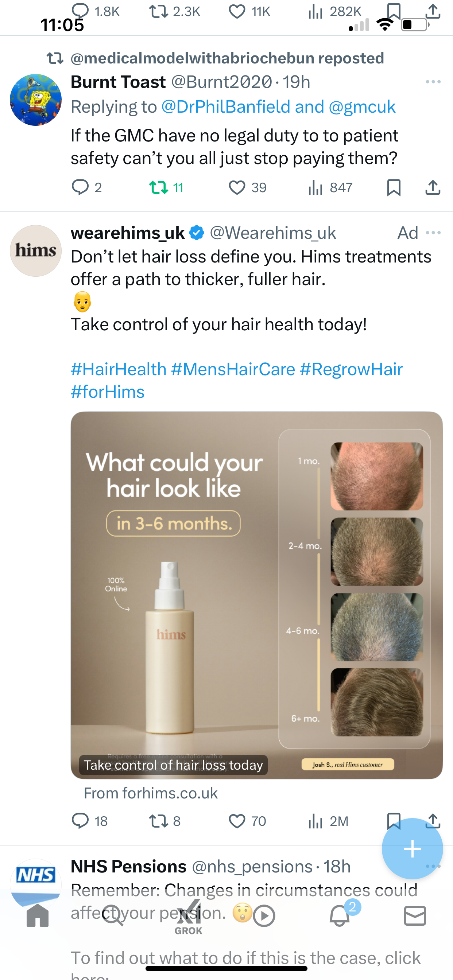Open the search magnifier tab
The image size is (453, 980).
pos(113,915)
